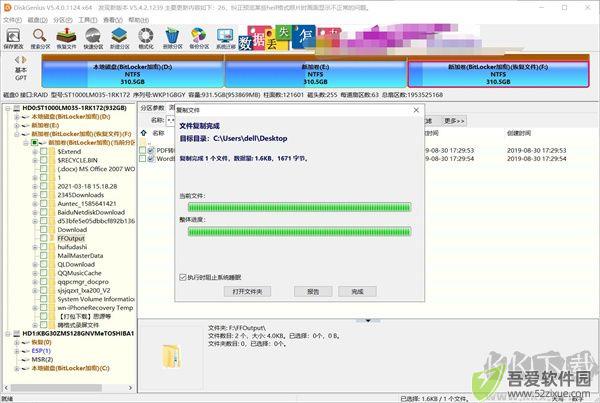
Task: Open the 磁盘(D) menu
Action: 38,20
